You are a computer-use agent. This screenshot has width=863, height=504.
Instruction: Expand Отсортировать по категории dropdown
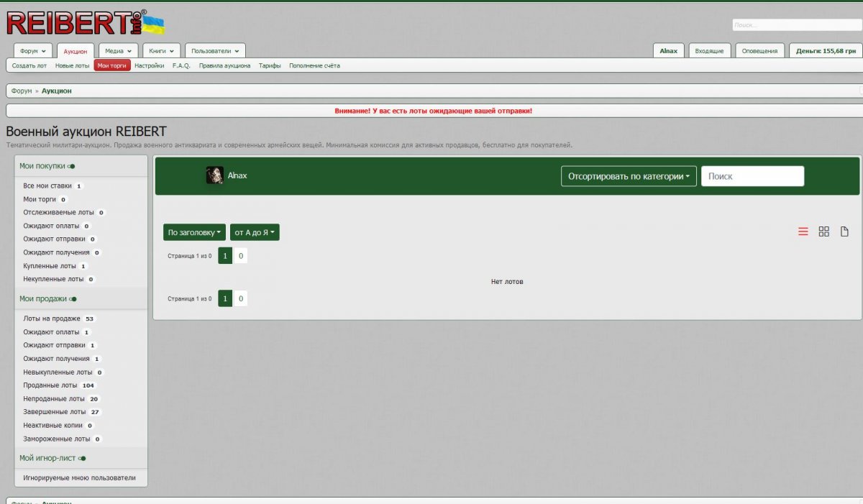pos(629,176)
